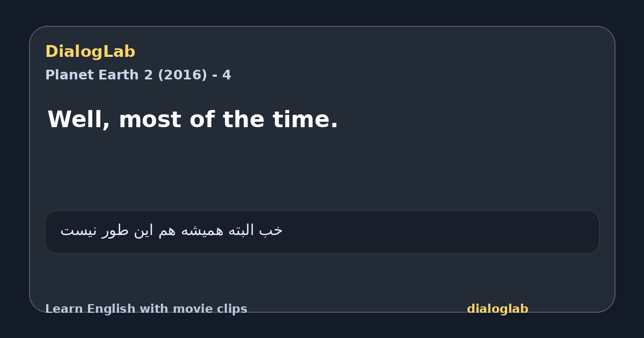
Task: Select the Persian word "خب"
Action: (x=272, y=231)
